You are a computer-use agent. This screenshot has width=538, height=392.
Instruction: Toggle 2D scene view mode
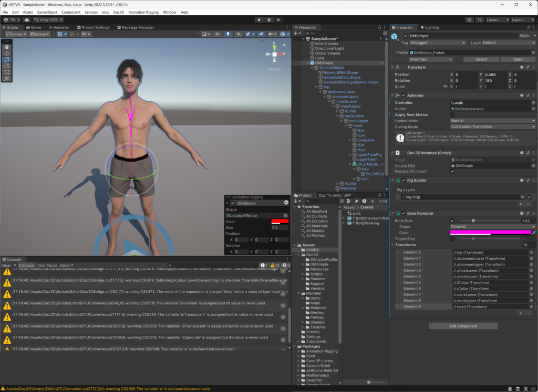point(217,34)
